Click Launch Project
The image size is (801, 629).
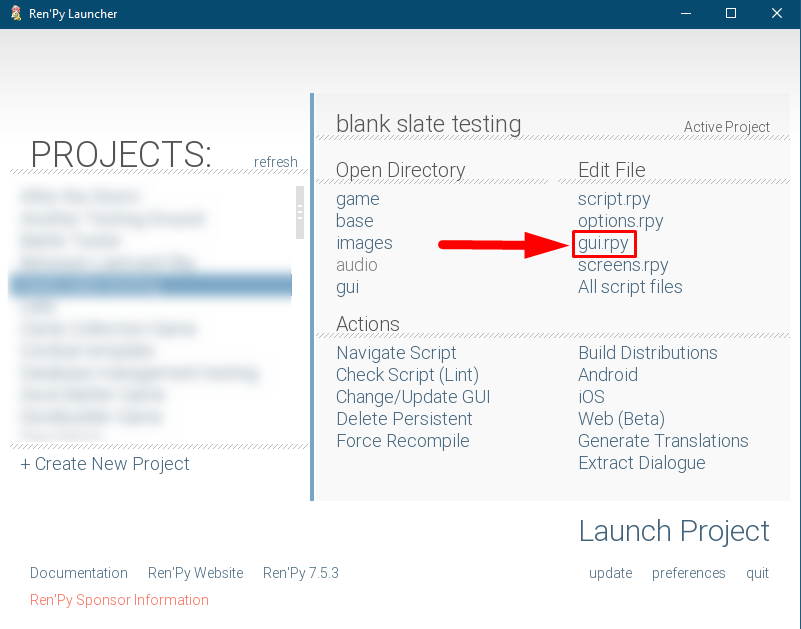tap(673, 531)
